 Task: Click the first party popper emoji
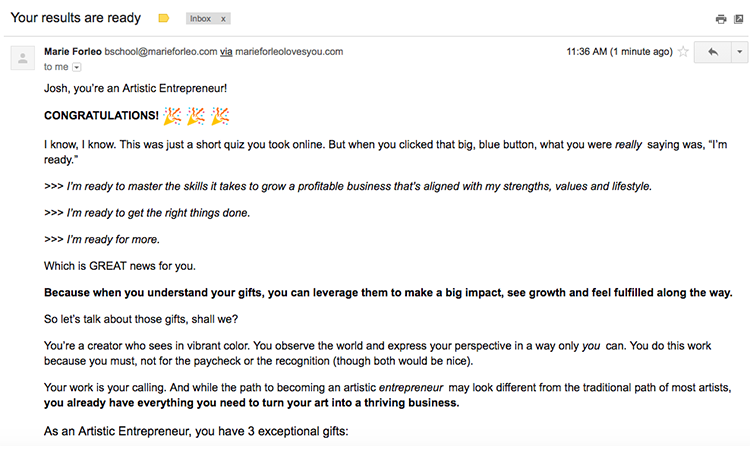click(x=172, y=116)
